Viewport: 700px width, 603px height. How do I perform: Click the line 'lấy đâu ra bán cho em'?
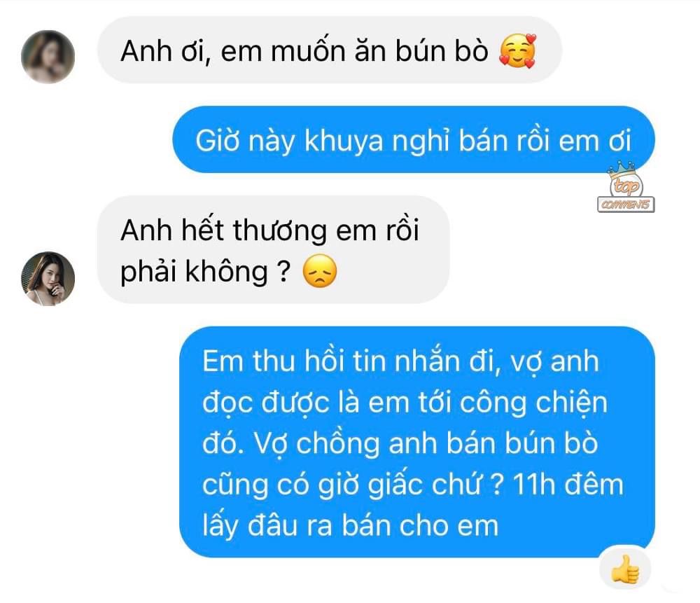[x=350, y=526]
